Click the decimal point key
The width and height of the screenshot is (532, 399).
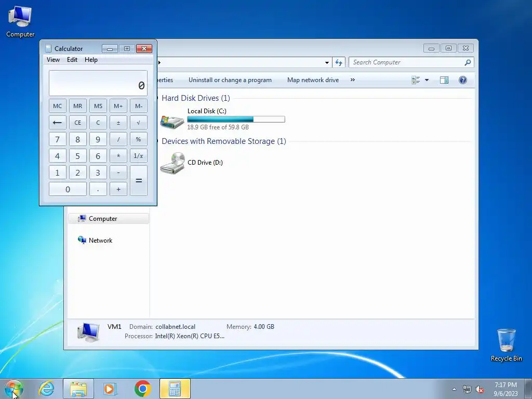[98, 189]
